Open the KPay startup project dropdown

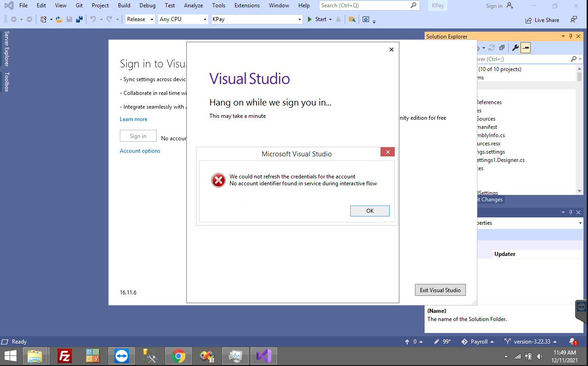point(257,19)
